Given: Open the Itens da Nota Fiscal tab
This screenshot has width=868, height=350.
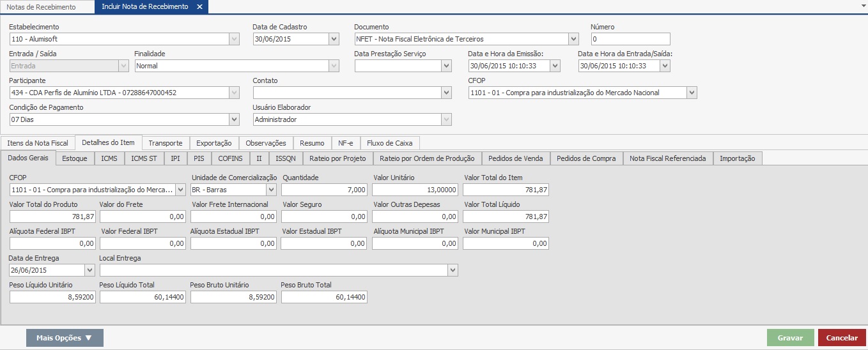Looking at the screenshot, I should (38, 143).
